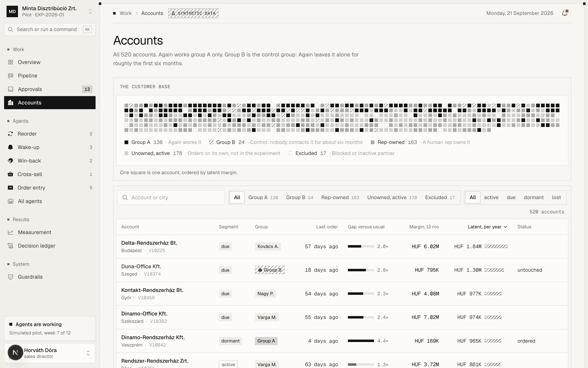The image size is (588, 368).
Task: Filter accounts by Group B tab
Action: (x=300, y=197)
